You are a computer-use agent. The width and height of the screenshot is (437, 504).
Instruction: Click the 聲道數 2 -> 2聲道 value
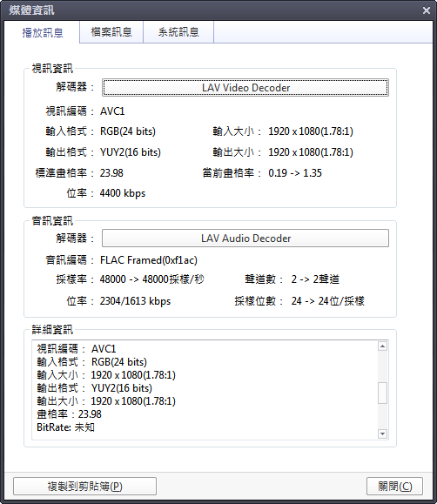point(315,279)
